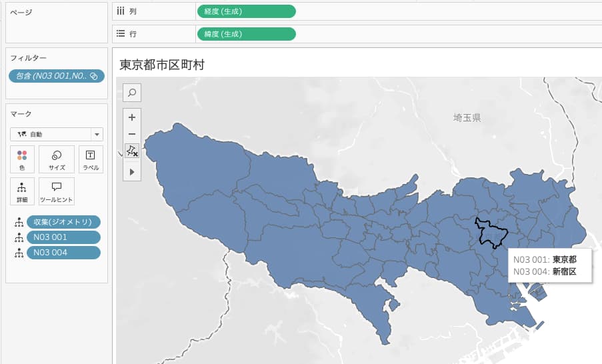Select the 緯度 (生成) pill on rows
The image size is (602, 364).
point(246,34)
